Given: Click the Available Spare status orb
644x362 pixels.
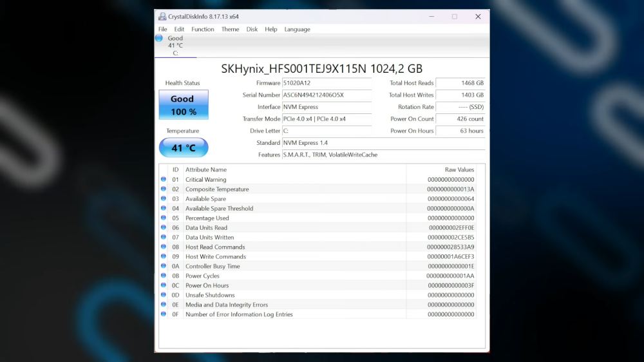Looking at the screenshot, I should coord(164,199).
